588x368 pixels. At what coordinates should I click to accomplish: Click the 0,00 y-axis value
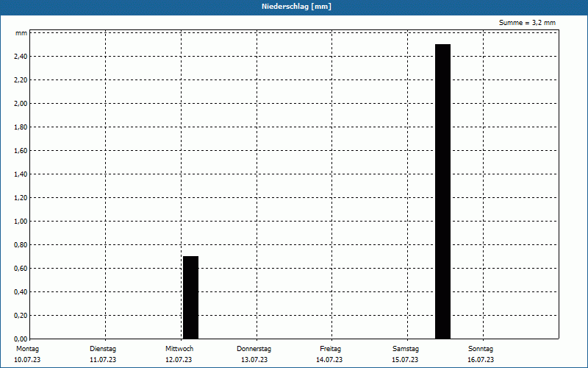coord(21,339)
